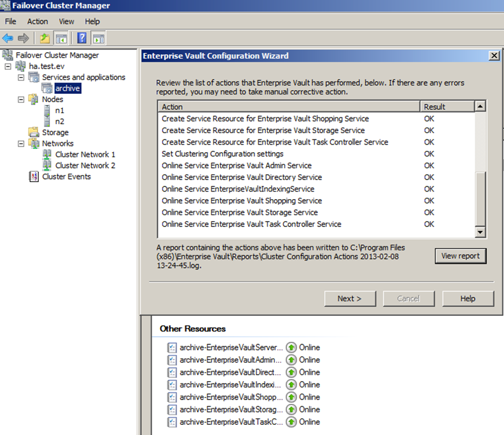Select 'Online Service Enterprise Vault Task Controller Service' row
The height and width of the screenshot is (435, 504).
316,224
